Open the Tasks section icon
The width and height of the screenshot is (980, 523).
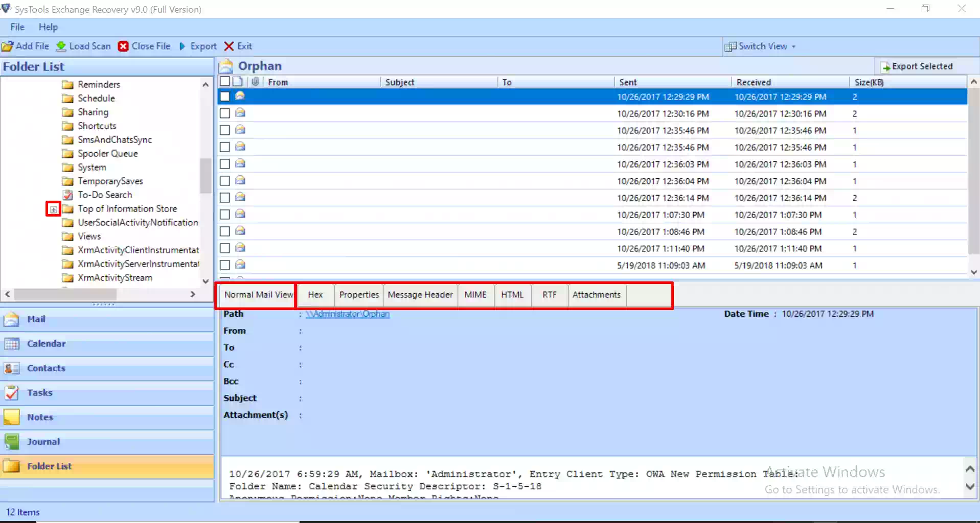pyautogui.click(x=12, y=393)
